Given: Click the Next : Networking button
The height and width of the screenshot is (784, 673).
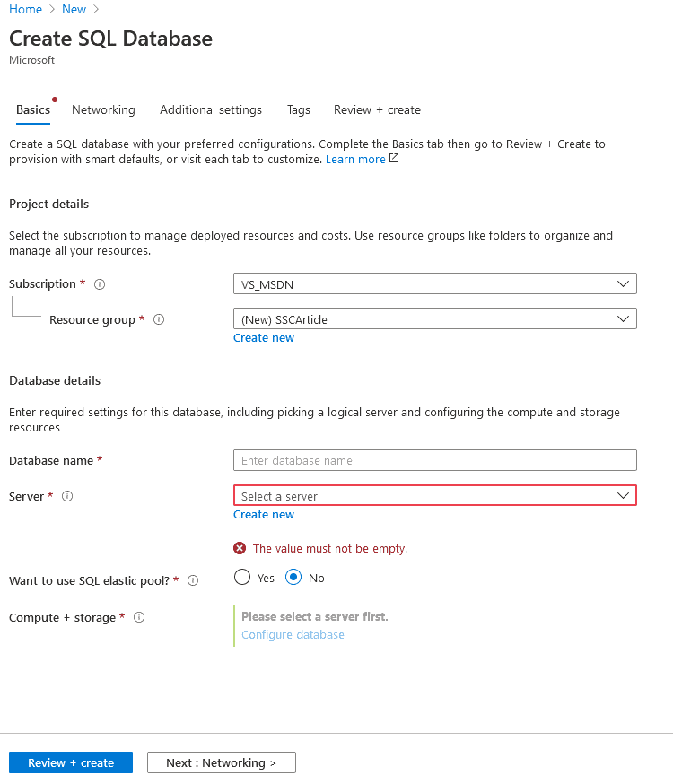Looking at the screenshot, I should [222, 762].
